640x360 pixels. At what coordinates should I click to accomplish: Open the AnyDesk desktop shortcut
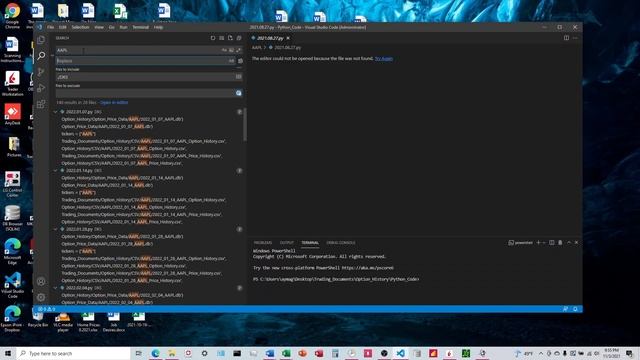pos(12,114)
